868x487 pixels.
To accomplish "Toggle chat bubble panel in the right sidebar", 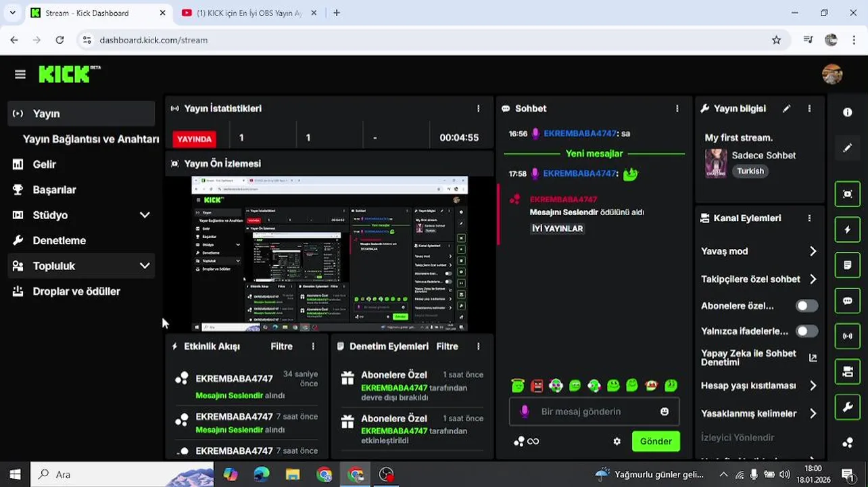I will point(848,301).
